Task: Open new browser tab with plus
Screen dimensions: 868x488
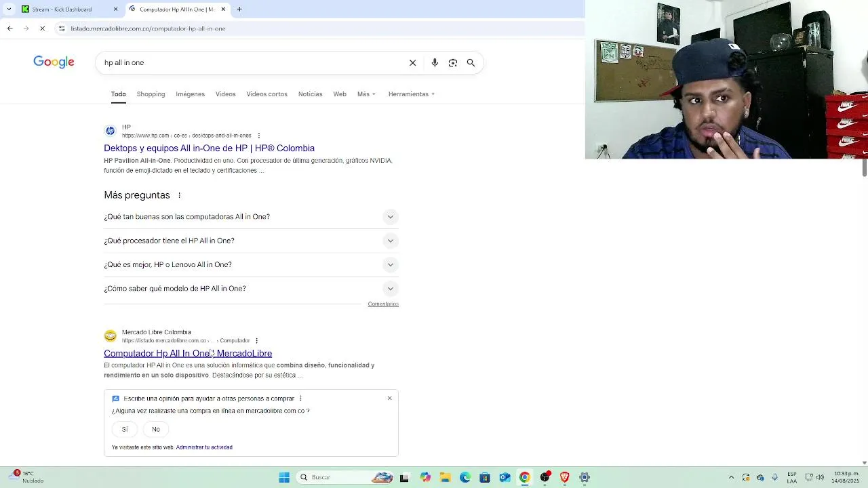Action: click(x=239, y=9)
